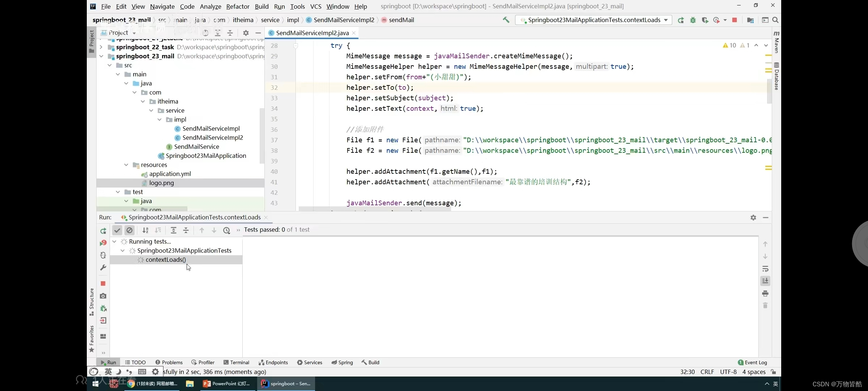This screenshot has width=868, height=391.
Task: Toggle scroll to end of console
Action: [765, 281]
